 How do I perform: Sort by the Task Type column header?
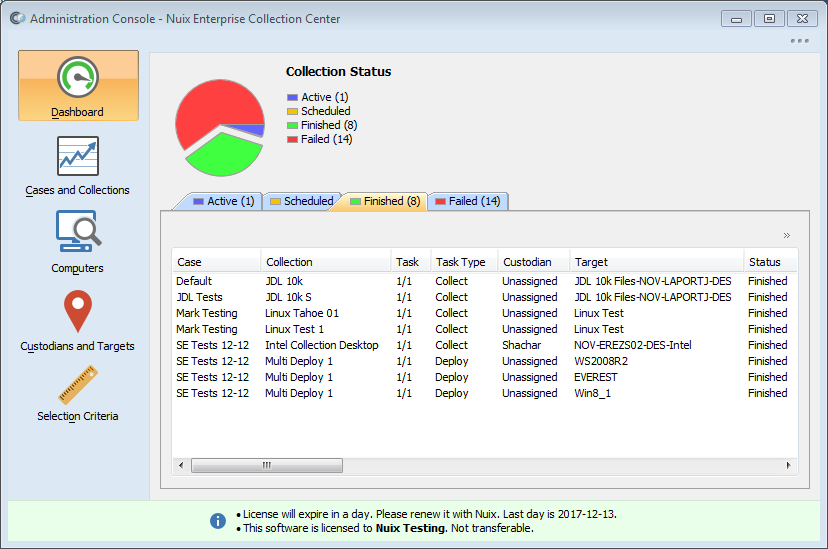pyautogui.click(x=464, y=262)
